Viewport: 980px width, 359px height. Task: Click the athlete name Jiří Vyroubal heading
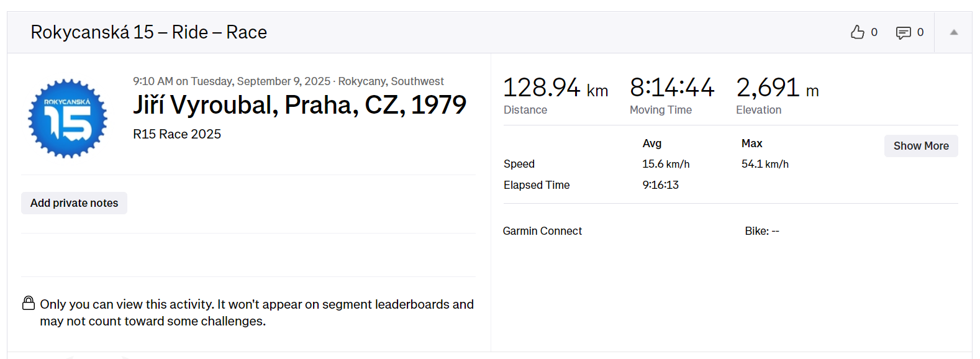[x=299, y=105]
